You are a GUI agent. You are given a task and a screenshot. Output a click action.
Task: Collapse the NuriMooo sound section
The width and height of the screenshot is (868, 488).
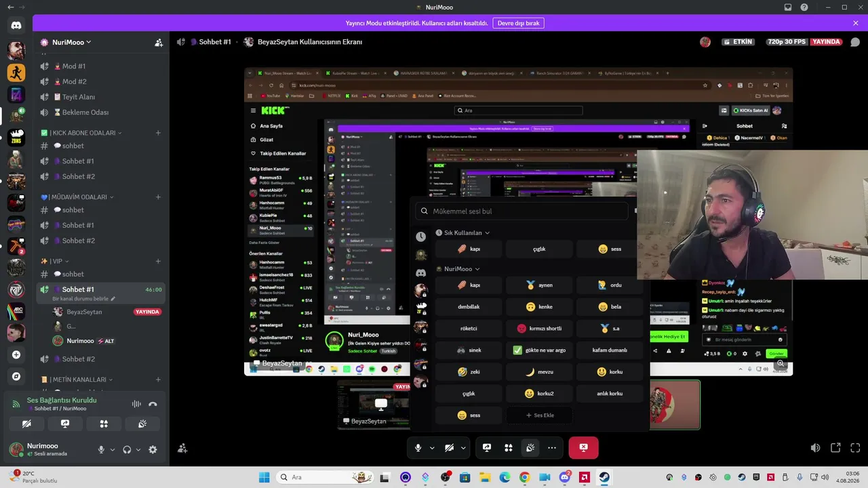458,269
